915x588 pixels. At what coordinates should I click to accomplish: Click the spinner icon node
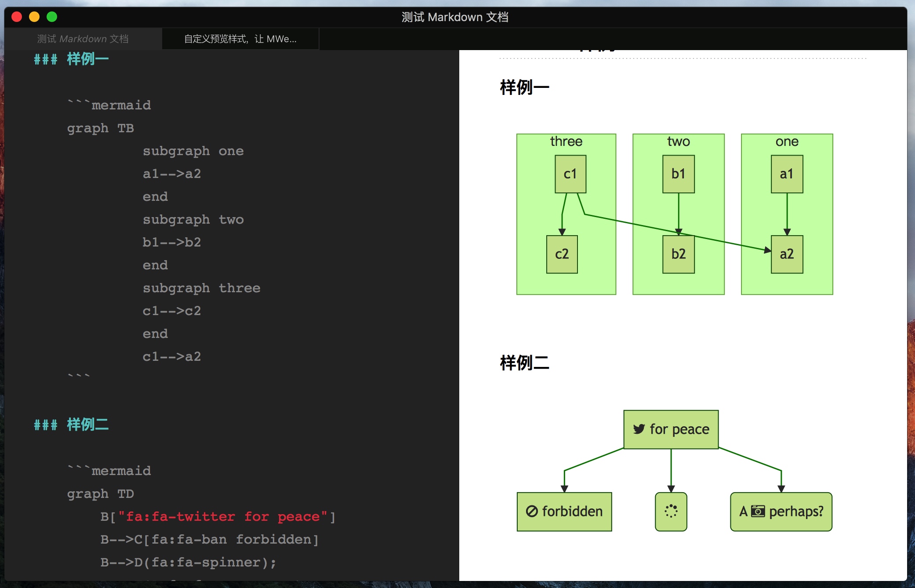671,511
